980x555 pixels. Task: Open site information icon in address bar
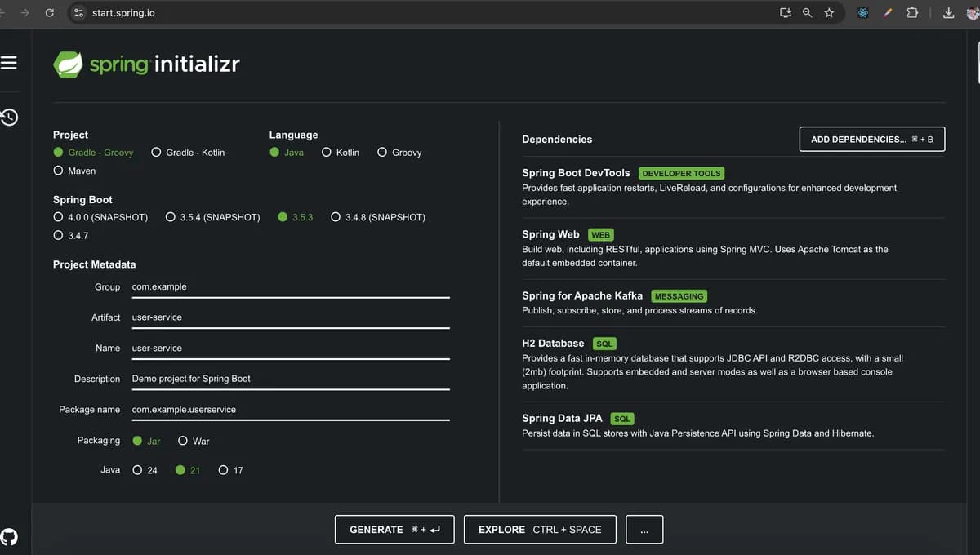click(x=78, y=13)
